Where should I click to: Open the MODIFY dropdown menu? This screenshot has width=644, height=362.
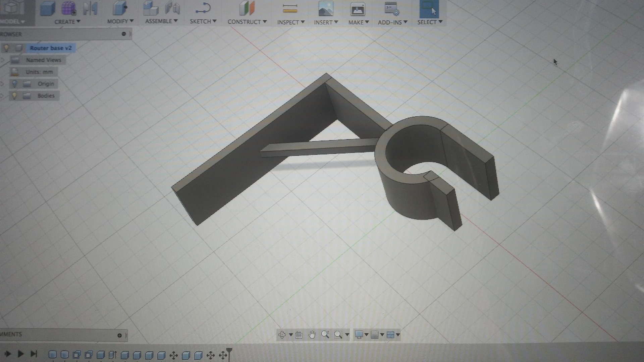[120, 21]
